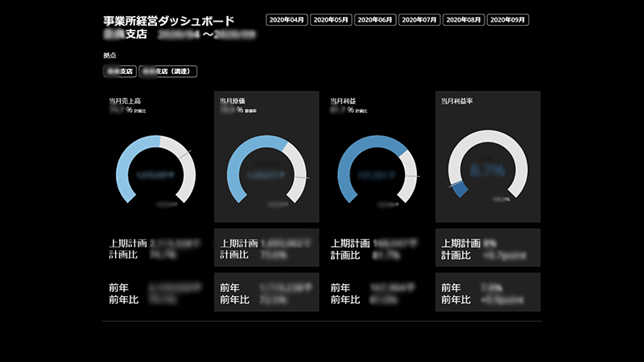The image size is (644, 362).
Task: Click 上期計画 card under 当月原価
Action: (x=266, y=248)
